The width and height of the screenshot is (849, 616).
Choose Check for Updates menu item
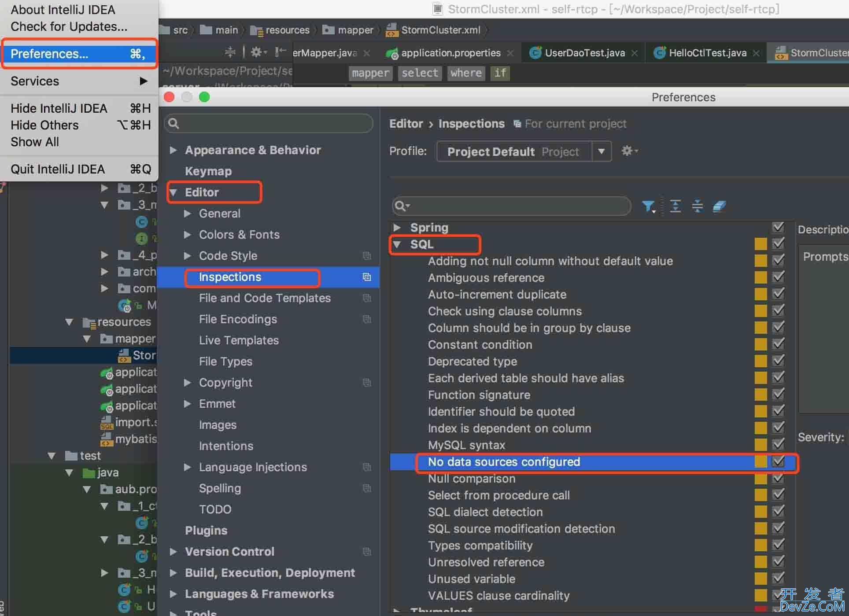click(x=69, y=26)
